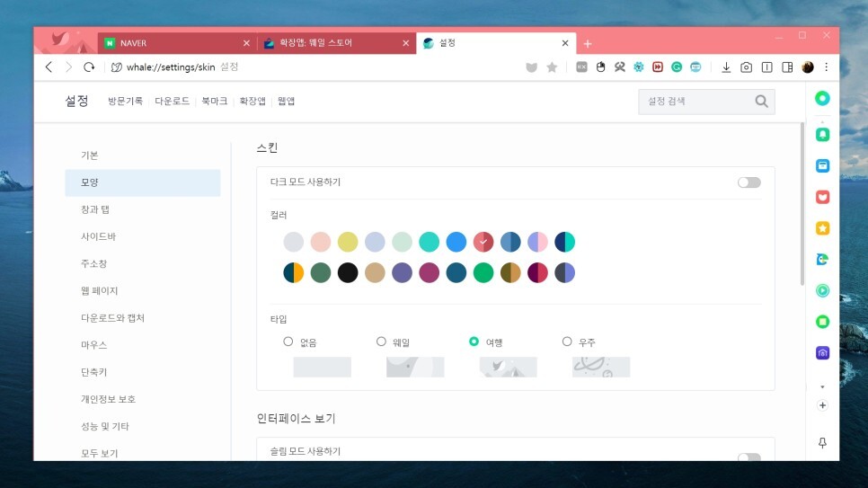This screenshot has height=488, width=868.
Task: Open the green play-button sidebar icon
Action: (x=822, y=290)
